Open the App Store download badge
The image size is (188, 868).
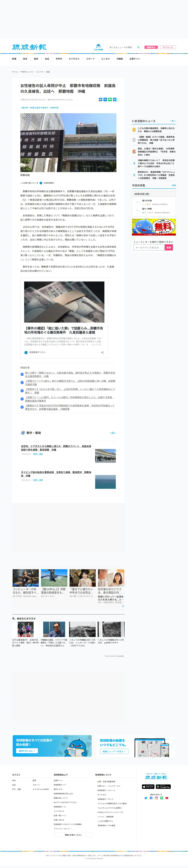click(148, 787)
